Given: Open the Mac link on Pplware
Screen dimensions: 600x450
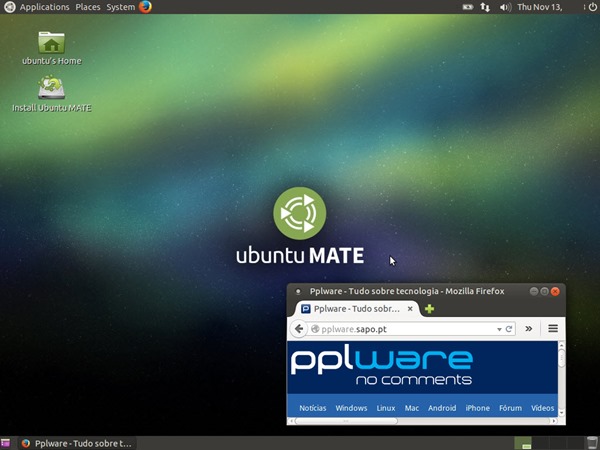Looking at the screenshot, I should (412, 408).
